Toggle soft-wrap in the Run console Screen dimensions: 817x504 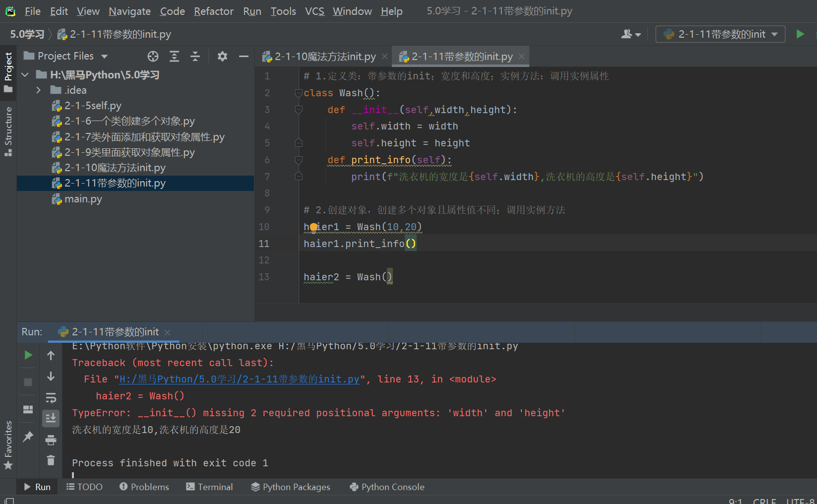click(51, 398)
